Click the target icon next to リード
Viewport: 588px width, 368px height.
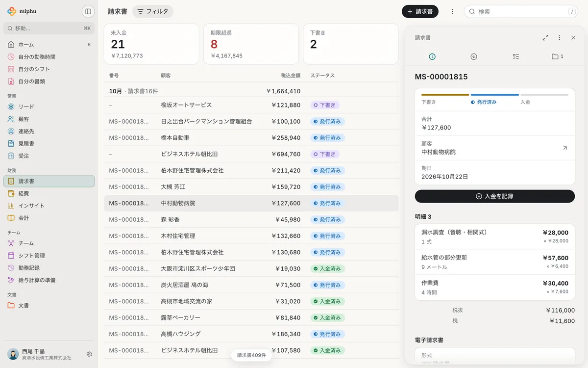click(11, 106)
